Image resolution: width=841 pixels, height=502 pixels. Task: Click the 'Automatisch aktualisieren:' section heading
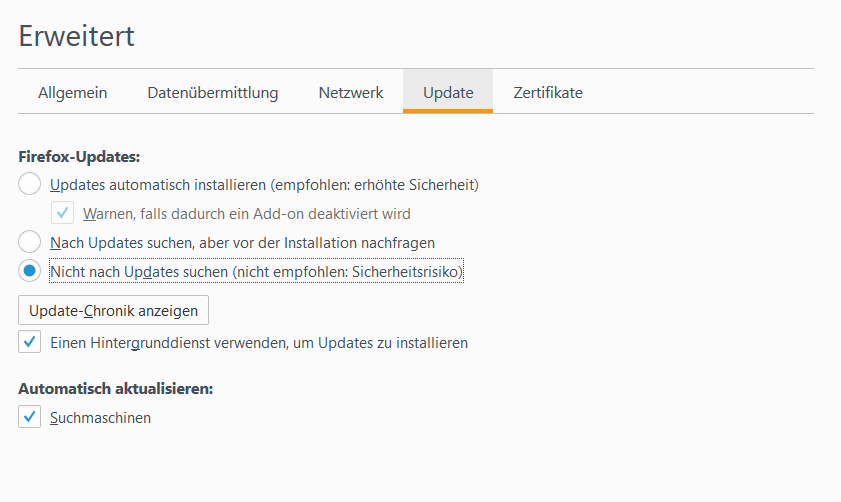coord(116,388)
